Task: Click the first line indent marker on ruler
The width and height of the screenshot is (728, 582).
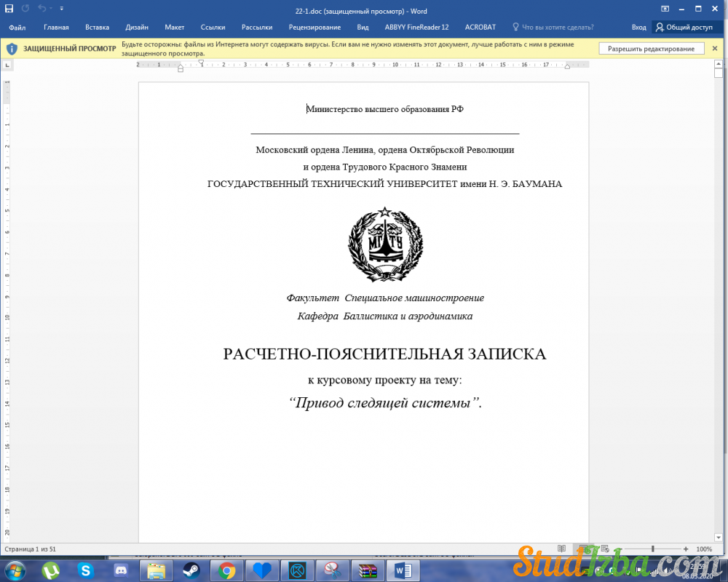Action: 201,62
